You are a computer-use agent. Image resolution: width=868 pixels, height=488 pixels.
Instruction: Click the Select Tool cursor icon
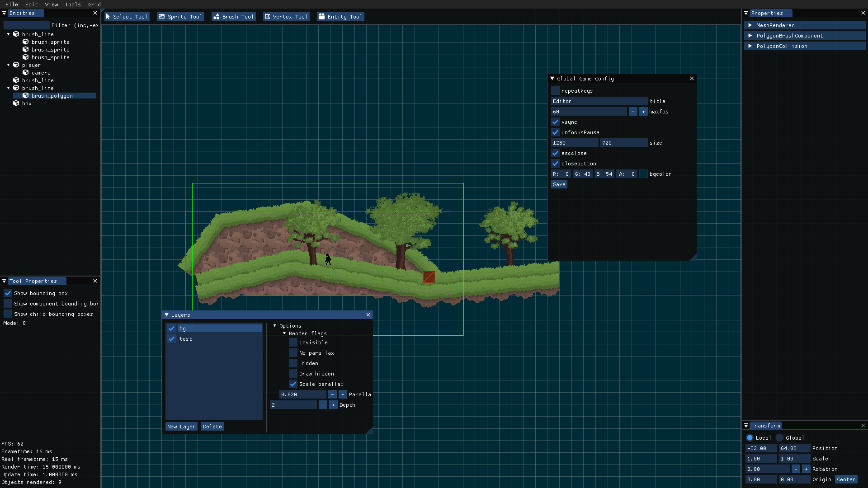click(x=108, y=17)
